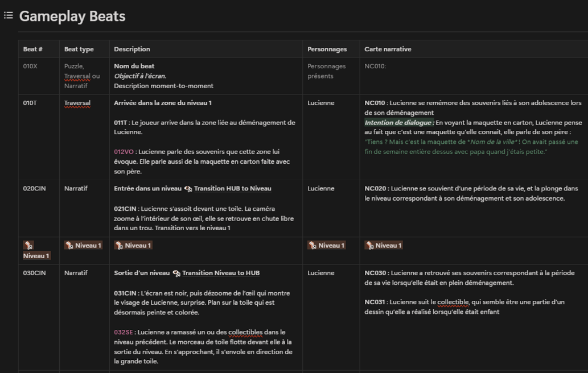
Task: Select the Beat type column header
Action: tap(79, 49)
